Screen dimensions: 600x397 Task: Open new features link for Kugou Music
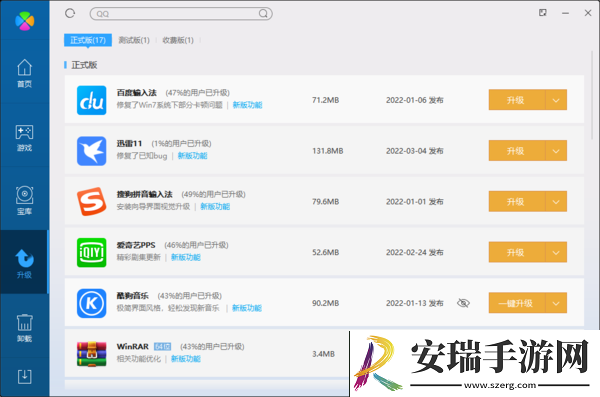[x=247, y=308]
